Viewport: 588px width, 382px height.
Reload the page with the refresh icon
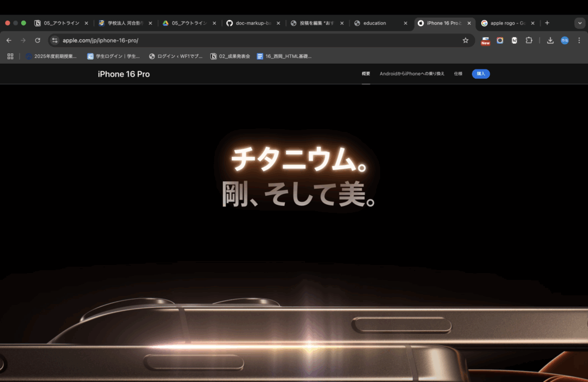coord(37,41)
